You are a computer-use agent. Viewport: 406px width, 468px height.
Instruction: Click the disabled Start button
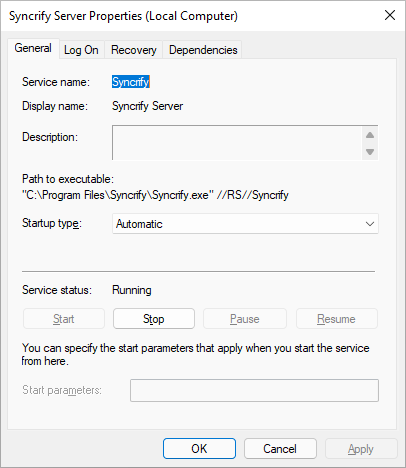[64, 319]
